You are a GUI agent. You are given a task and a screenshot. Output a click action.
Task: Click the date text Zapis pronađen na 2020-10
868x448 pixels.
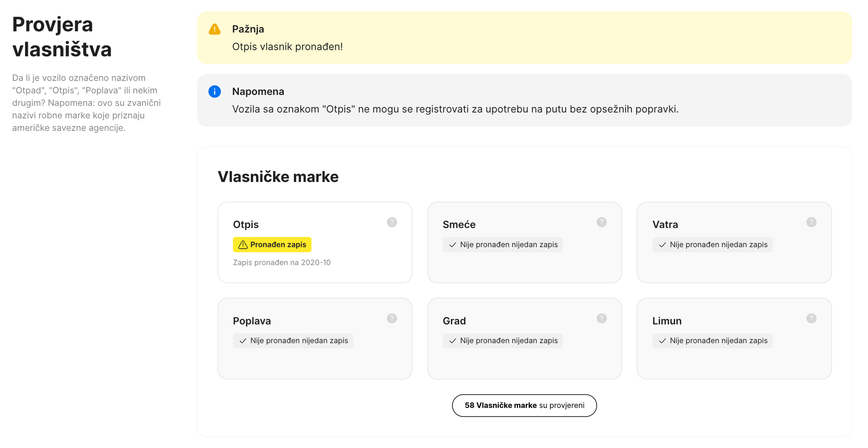tap(282, 263)
